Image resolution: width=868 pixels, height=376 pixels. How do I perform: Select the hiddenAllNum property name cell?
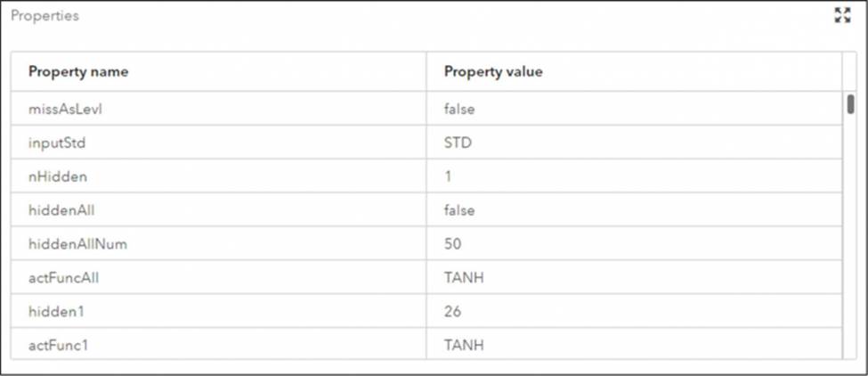(219, 243)
